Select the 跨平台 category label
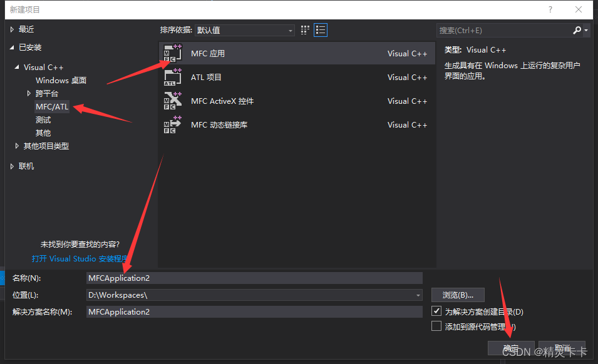 tap(47, 93)
